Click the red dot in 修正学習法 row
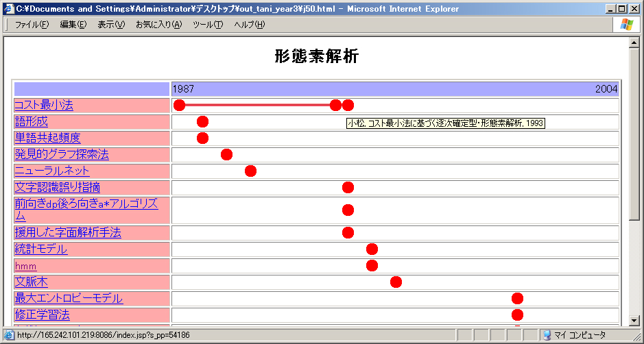The width and height of the screenshot is (644, 344). point(517,315)
